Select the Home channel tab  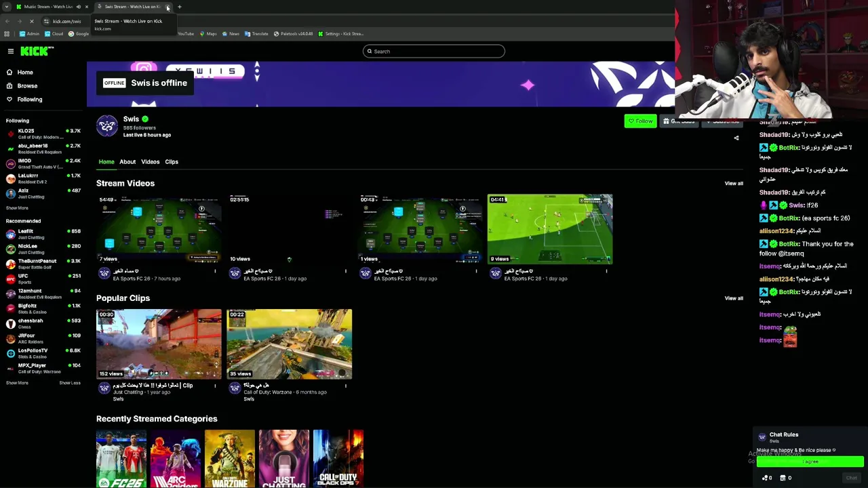pos(106,162)
